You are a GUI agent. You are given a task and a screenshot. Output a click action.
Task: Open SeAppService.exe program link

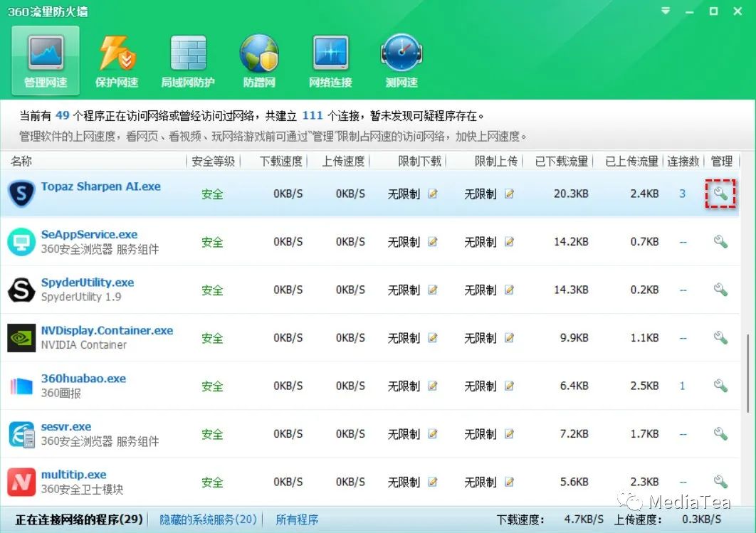89,235
